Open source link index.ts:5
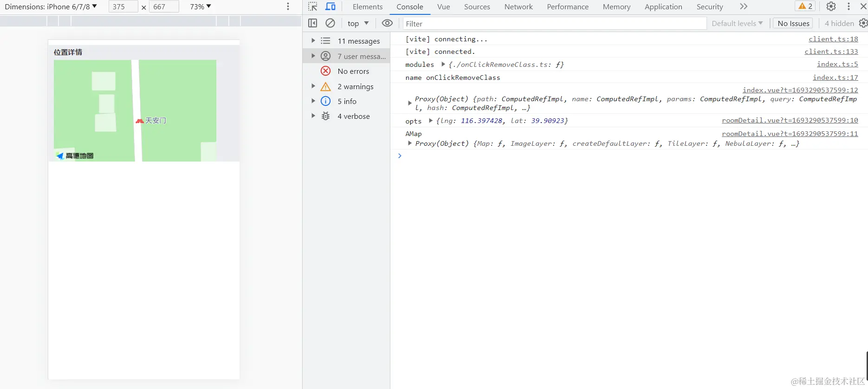This screenshot has width=868, height=389. (x=837, y=64)
